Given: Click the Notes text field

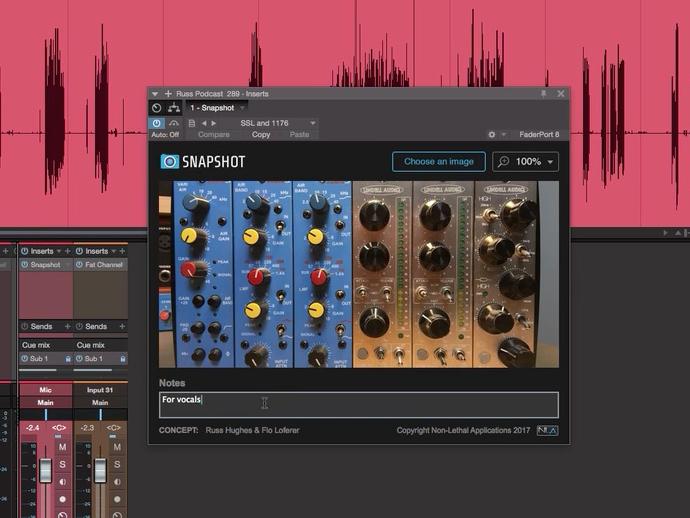Looking at the screenshot, I should [x=358, y=404].
